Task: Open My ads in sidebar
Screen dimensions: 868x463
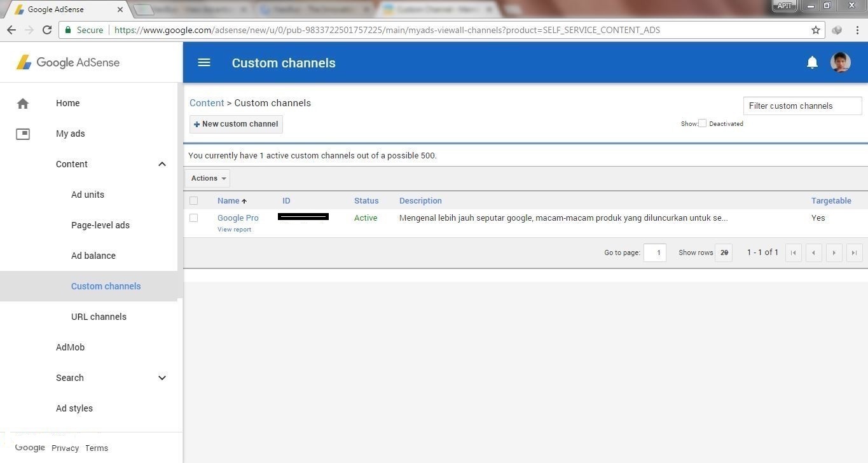Action: pos(70,134)
